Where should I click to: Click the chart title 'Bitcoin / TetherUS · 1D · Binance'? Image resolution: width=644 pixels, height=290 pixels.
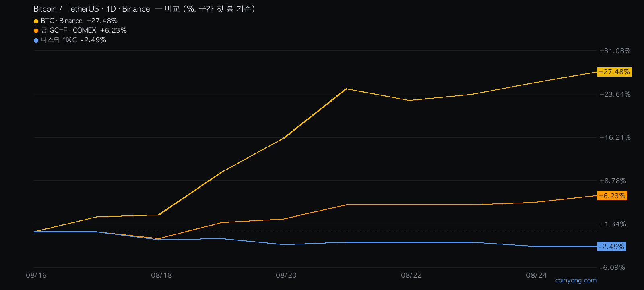(x=92, y=9)
